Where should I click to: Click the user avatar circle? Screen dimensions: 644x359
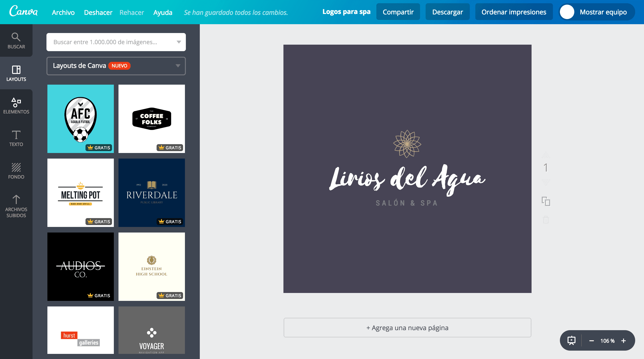coord(567,12)
